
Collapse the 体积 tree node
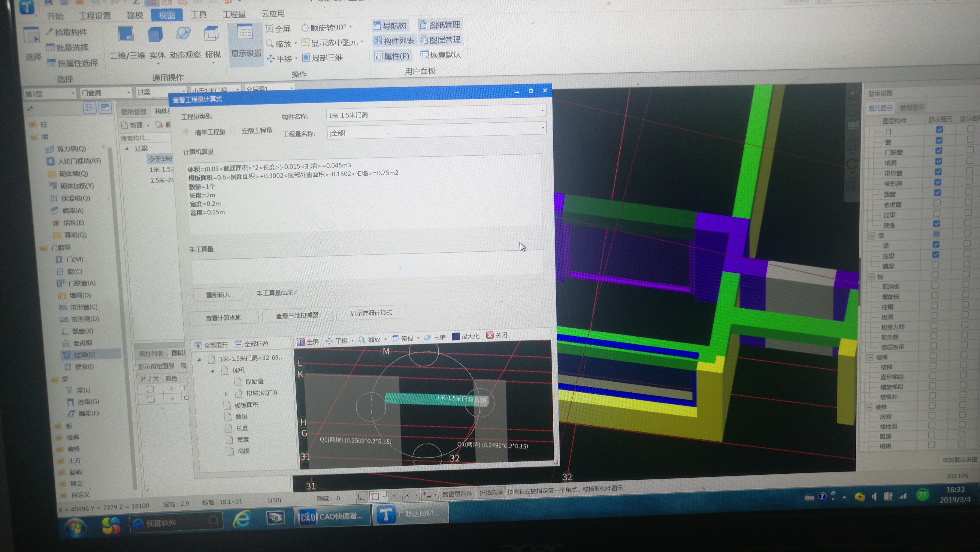[212, 370]
